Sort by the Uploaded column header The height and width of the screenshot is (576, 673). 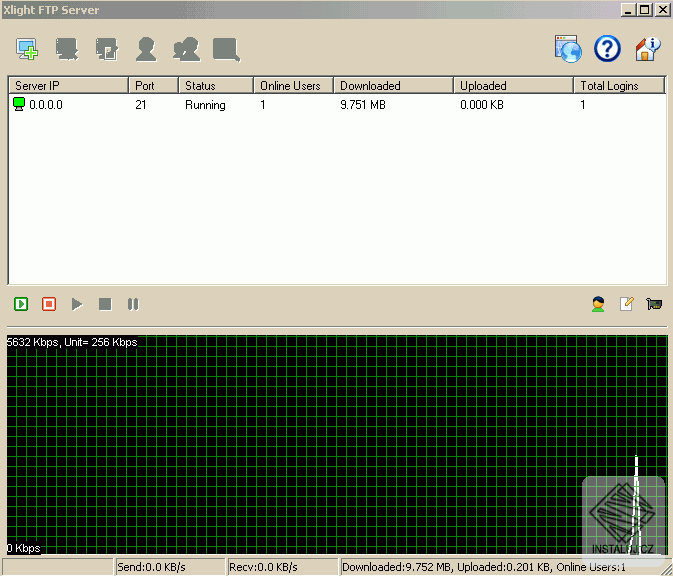(514, 85)
